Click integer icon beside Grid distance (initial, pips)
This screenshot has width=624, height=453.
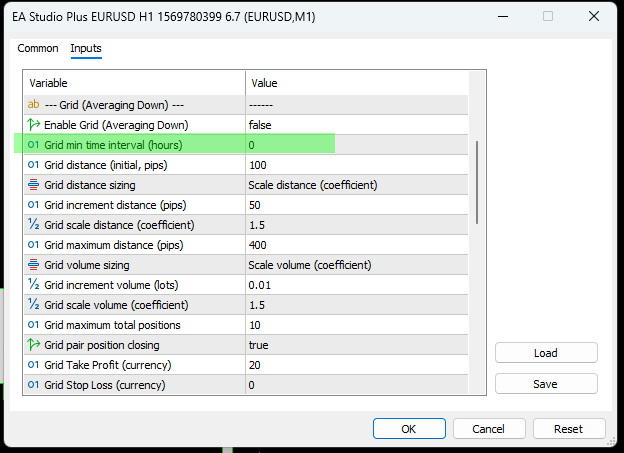[33, 164]
